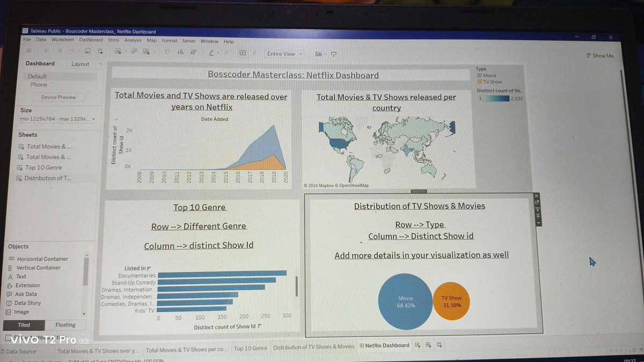Click the Data Story object icon
This screenshot has height=362, width=644.
9,303
